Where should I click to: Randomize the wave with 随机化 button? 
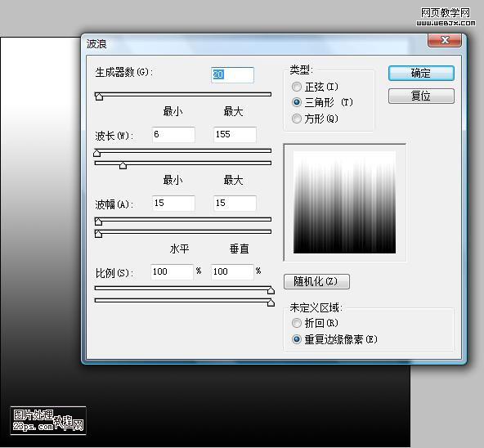click(x=316, y=281)
